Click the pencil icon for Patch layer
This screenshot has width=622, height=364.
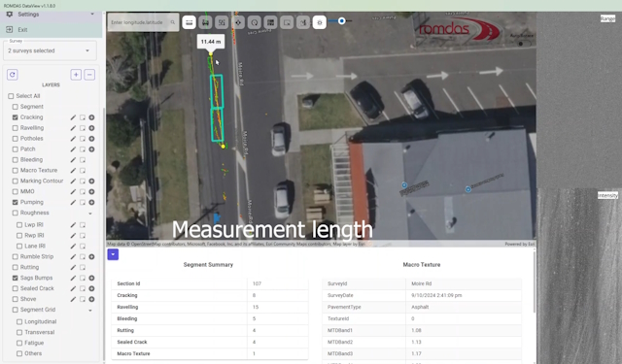tap(73, 149)
